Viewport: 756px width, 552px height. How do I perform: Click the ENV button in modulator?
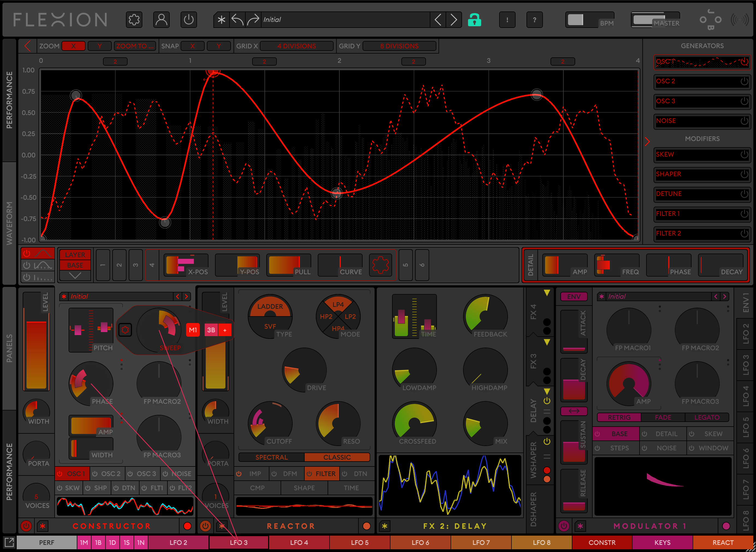click(574, 296)
